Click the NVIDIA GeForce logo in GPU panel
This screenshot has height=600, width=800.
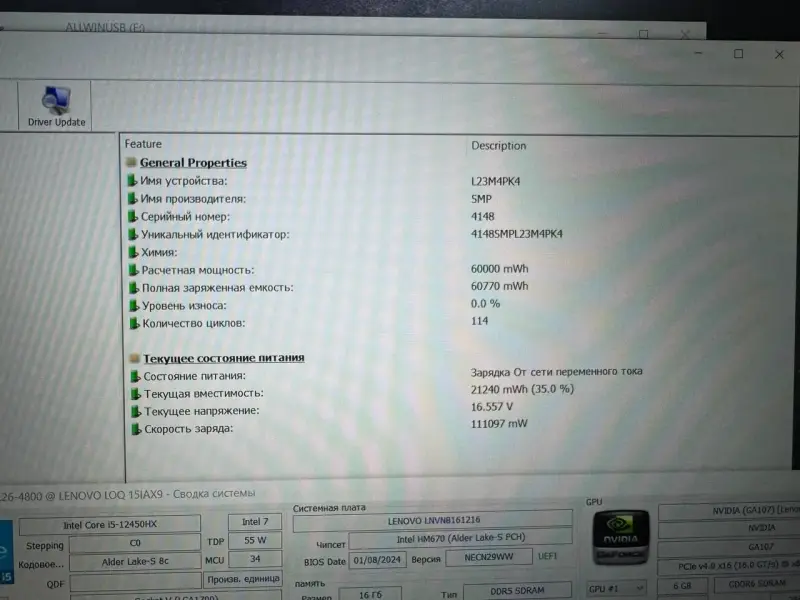(620, 537)
